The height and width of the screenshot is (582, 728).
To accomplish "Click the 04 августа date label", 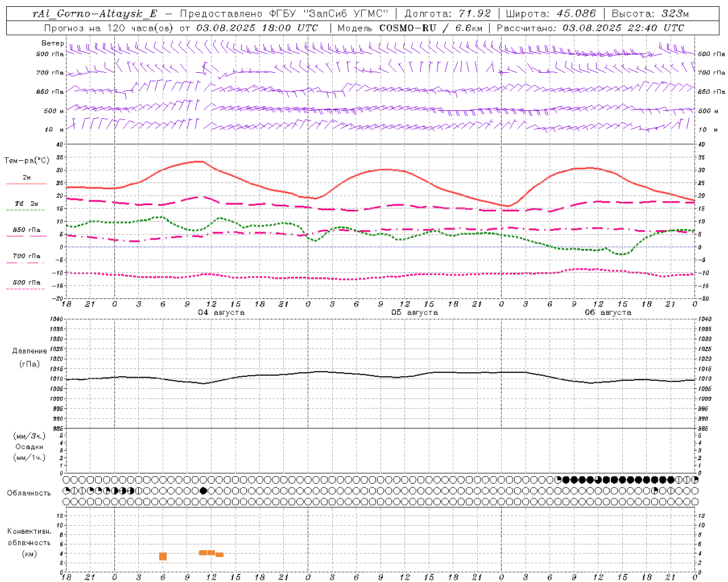I will (x=221, y=313).
